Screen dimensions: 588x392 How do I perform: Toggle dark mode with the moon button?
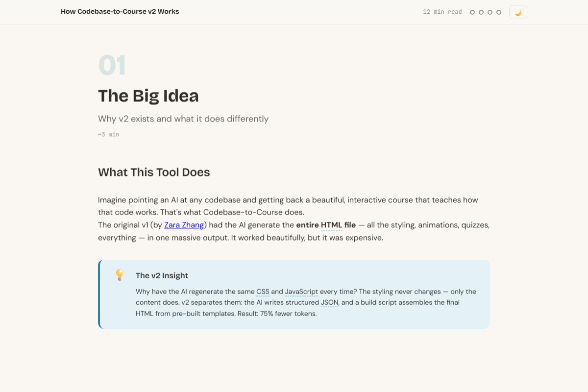[x=518, y=12]
